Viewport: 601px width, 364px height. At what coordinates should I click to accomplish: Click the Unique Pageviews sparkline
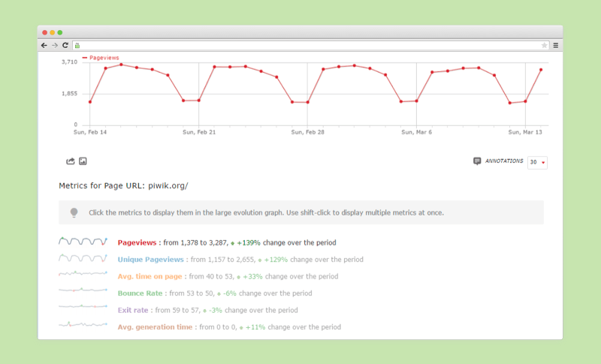pos(83,258)
